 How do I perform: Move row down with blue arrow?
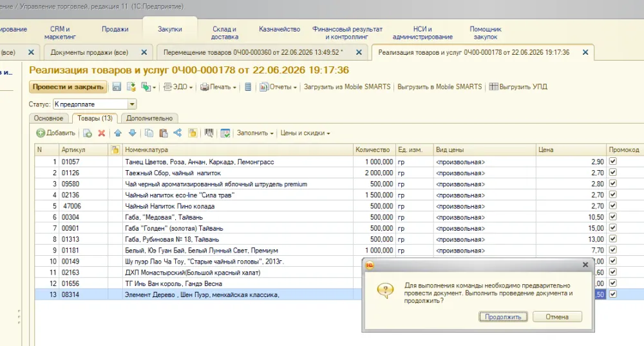(x=132, y=133)
